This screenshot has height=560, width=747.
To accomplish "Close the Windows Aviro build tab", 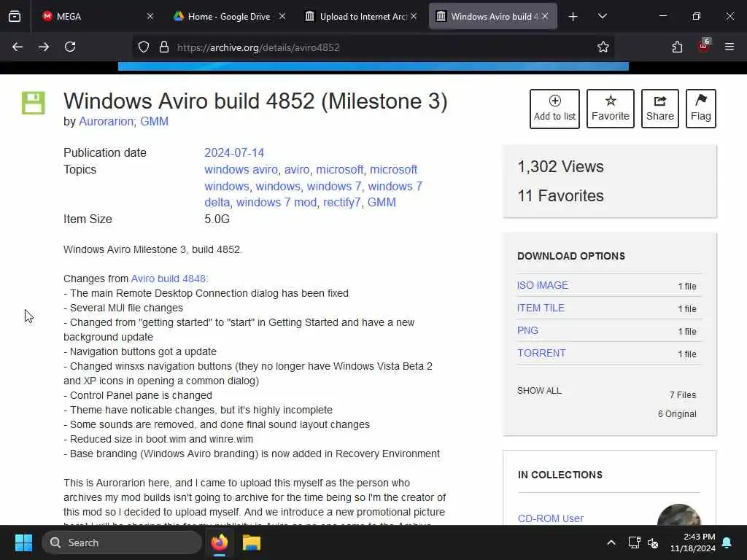I will coord(545,16).
